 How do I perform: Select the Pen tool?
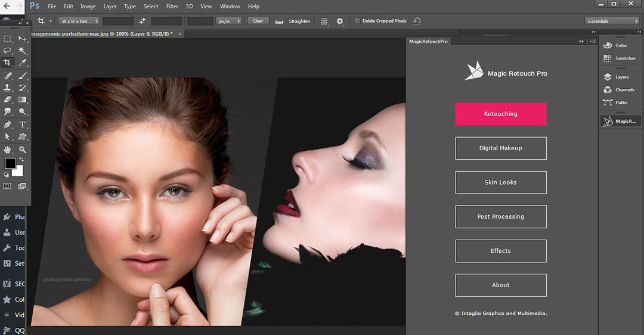click(7, 125)
